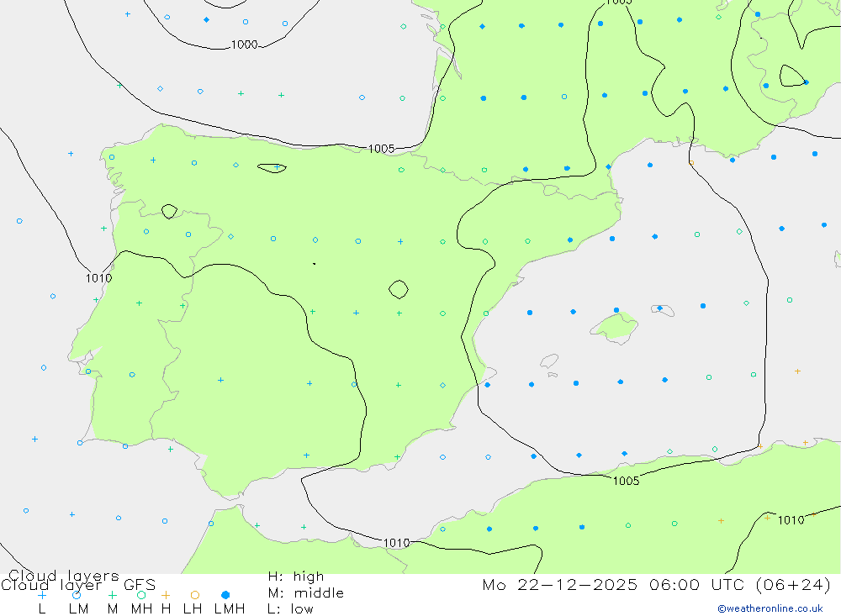841x616 pixels.
Task: Click the 'Cloud layer GFS' title text
Action: pos(78,585)
